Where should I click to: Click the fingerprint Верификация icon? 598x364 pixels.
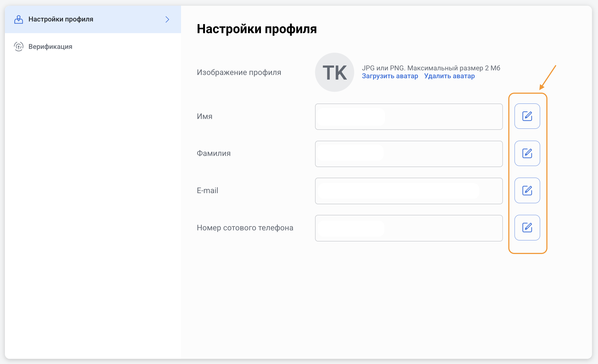coord(18,46)
